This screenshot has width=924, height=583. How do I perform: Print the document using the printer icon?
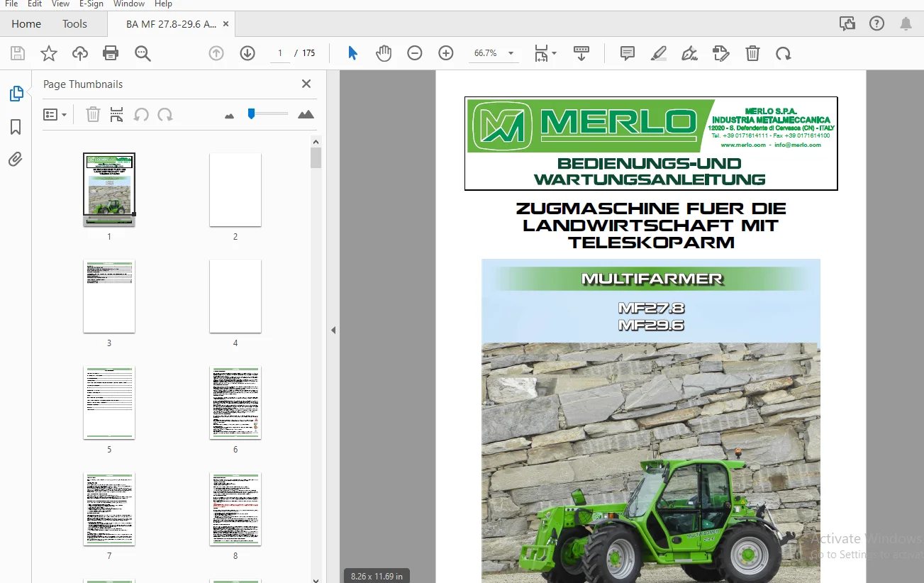[111, 53]
